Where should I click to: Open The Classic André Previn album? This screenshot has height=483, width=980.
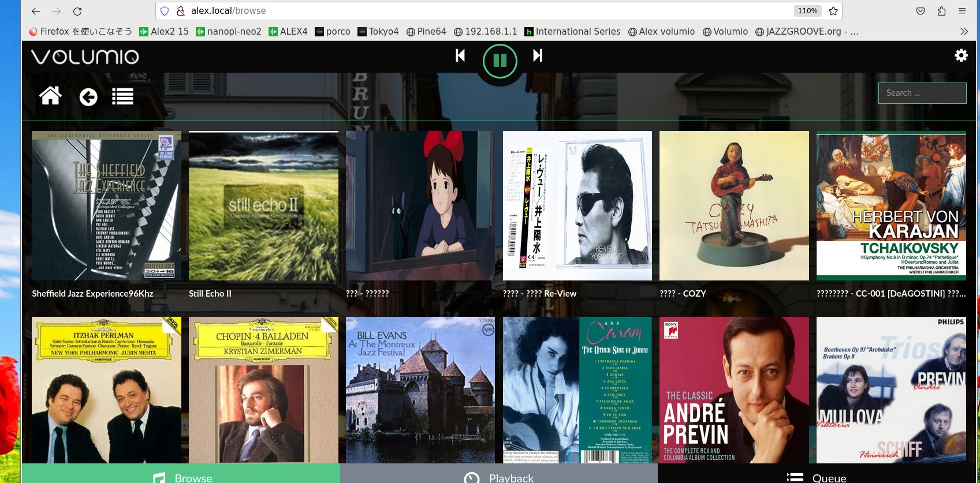point(734,390)
